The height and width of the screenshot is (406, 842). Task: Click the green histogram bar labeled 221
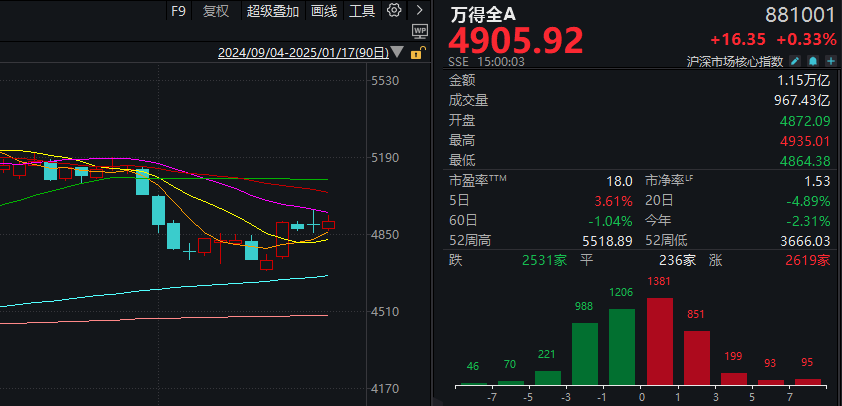tap(548, 378)
